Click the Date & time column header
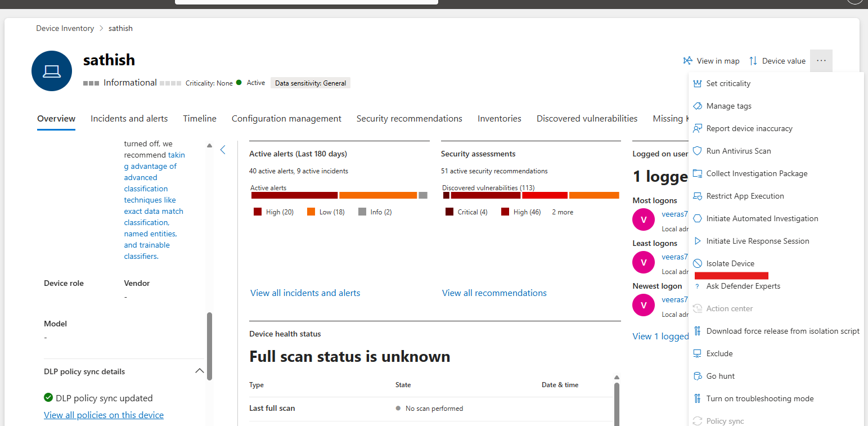 (x=560, y=385)
